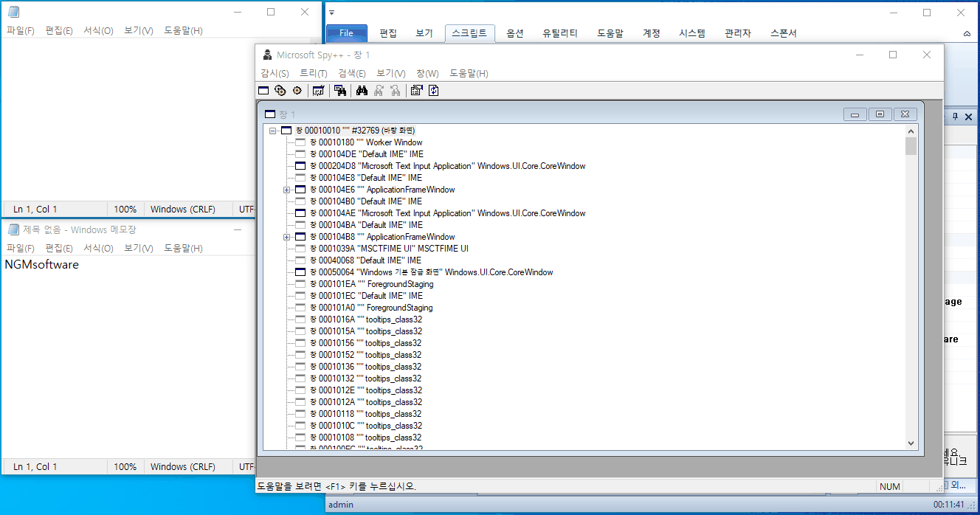
Task: Minimize the 창 1 child window
Action: [855, 114]
